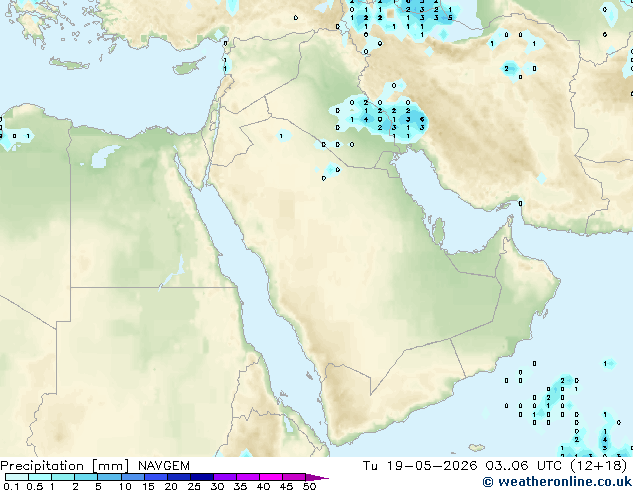Select the 40–45 mm magenta legend swatch
Screen dimensions: 634x490
(271, 477)
